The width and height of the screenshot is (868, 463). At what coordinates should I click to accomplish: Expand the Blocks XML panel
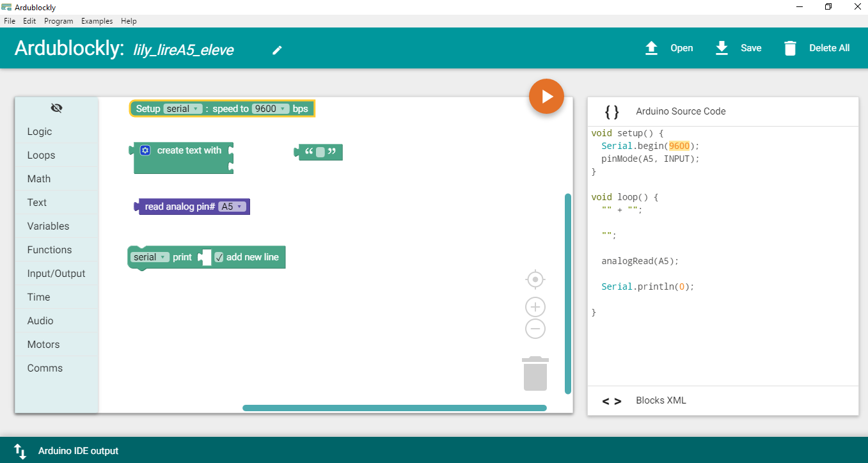[660, 400]
